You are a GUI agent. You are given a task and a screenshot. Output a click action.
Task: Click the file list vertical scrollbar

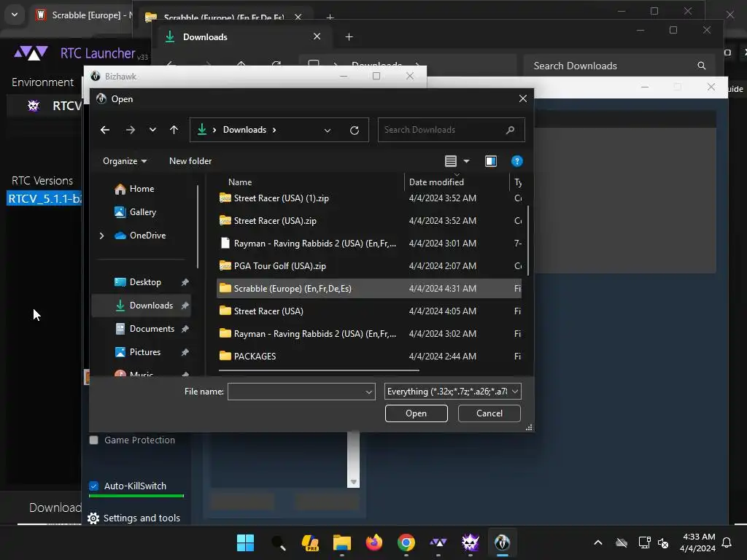tap(528, 241)
